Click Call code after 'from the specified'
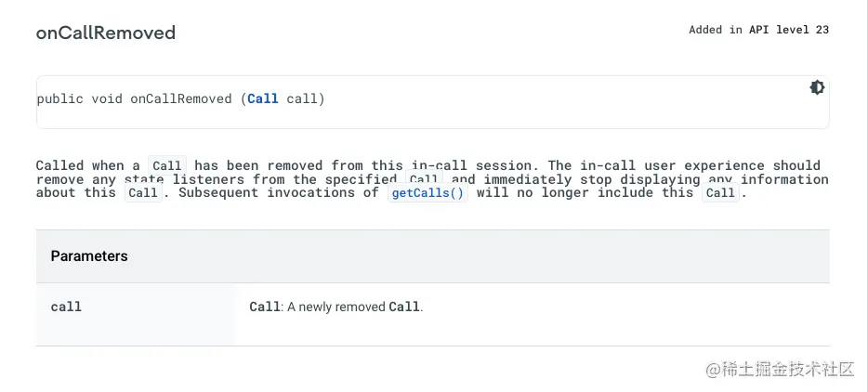This screenshot has width=868, height=392. tap(424, 179)
